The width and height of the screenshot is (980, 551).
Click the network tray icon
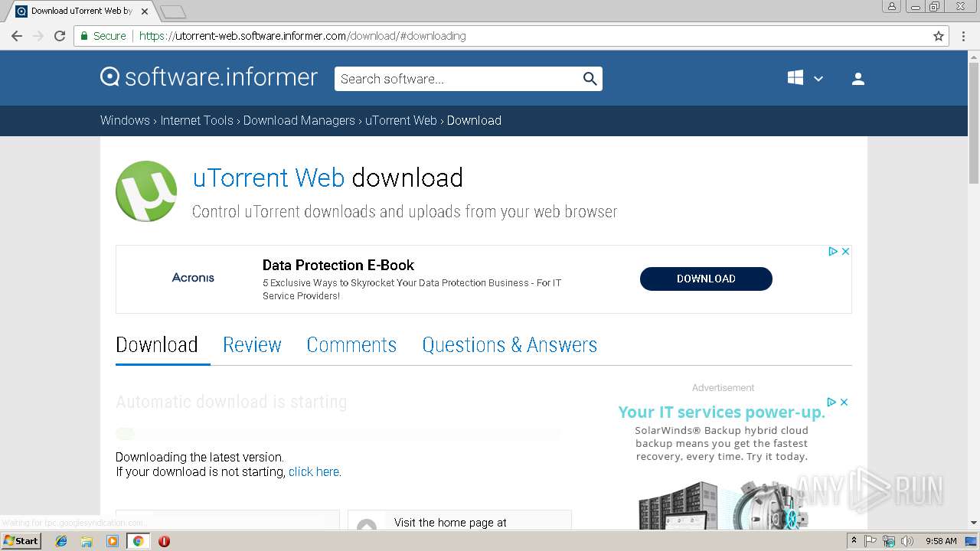point(889,541)
